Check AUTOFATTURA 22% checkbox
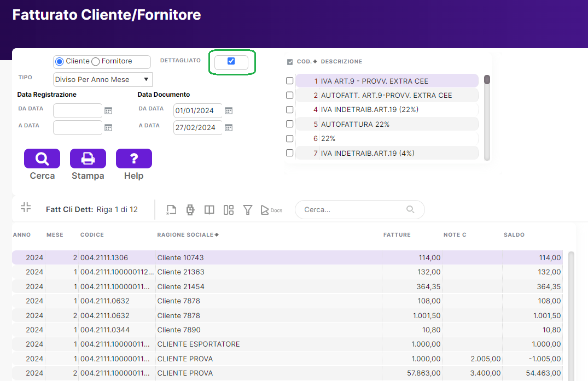Image resolution: width=588 pixels, height=381 pixels. (289, 124)
